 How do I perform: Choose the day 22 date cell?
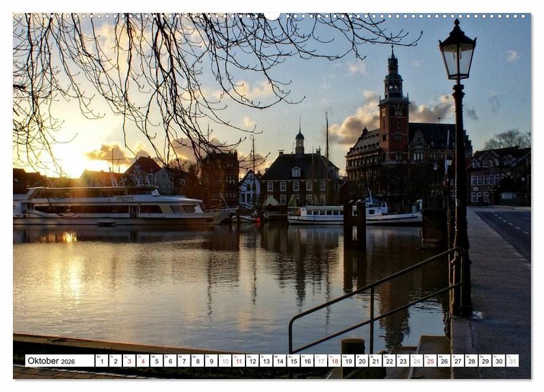click(390, 361)
